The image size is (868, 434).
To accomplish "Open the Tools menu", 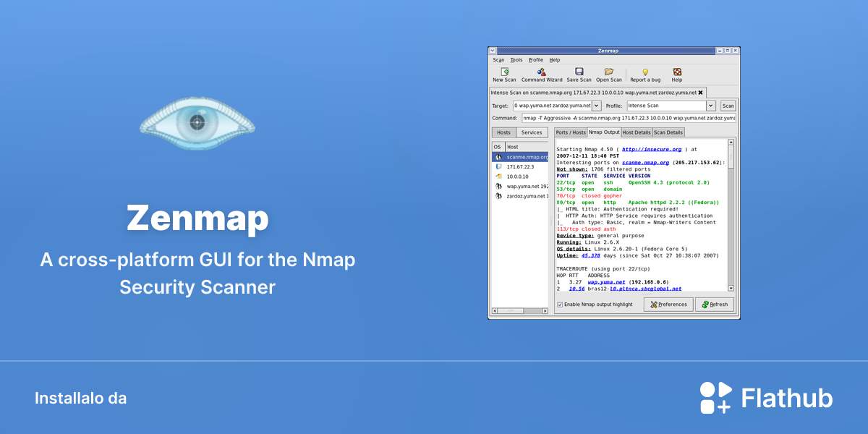I will click(x=516, y=60).
